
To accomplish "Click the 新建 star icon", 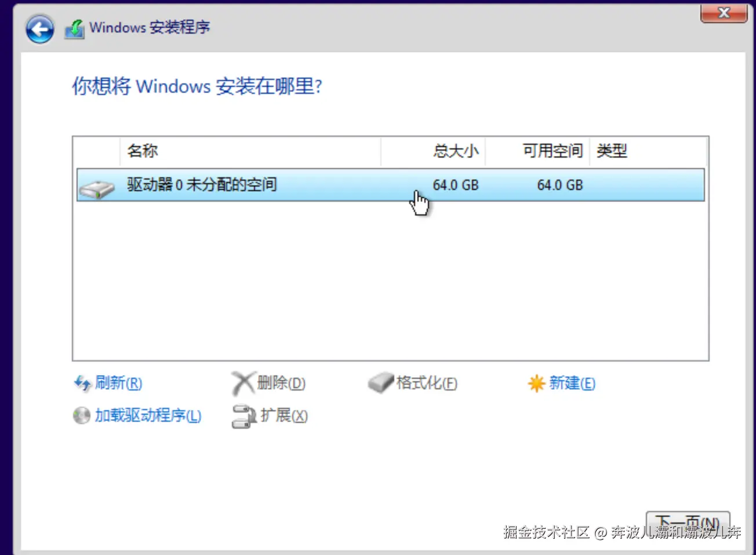I will [x=536, y=383].
